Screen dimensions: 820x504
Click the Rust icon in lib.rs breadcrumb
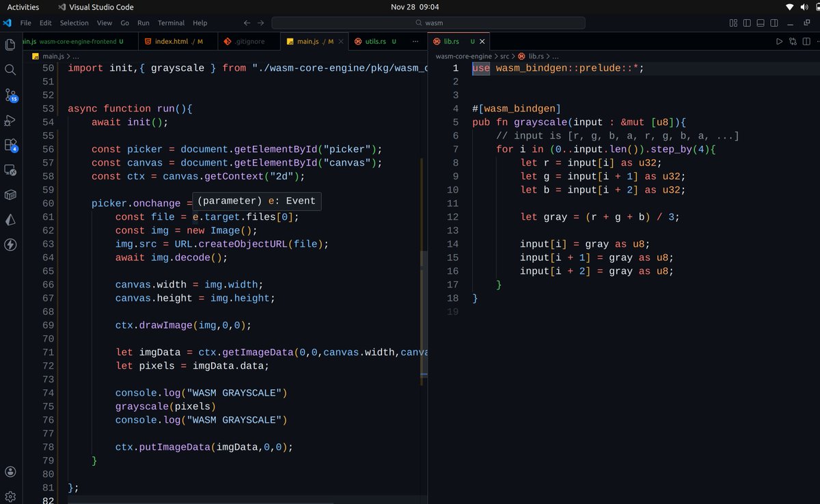coord(522,56)
